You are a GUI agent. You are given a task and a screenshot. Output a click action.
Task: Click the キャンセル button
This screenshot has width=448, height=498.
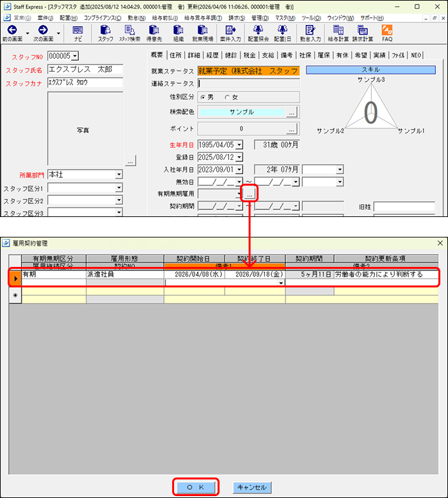[x=252, y=487]
